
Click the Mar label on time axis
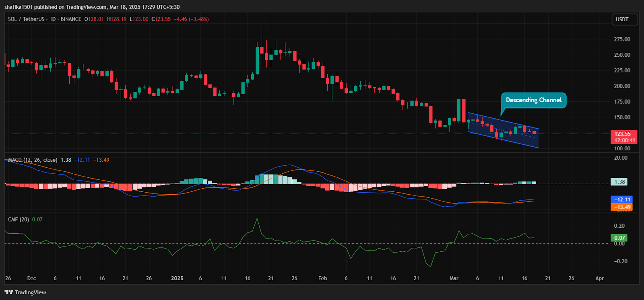[454, 278]
